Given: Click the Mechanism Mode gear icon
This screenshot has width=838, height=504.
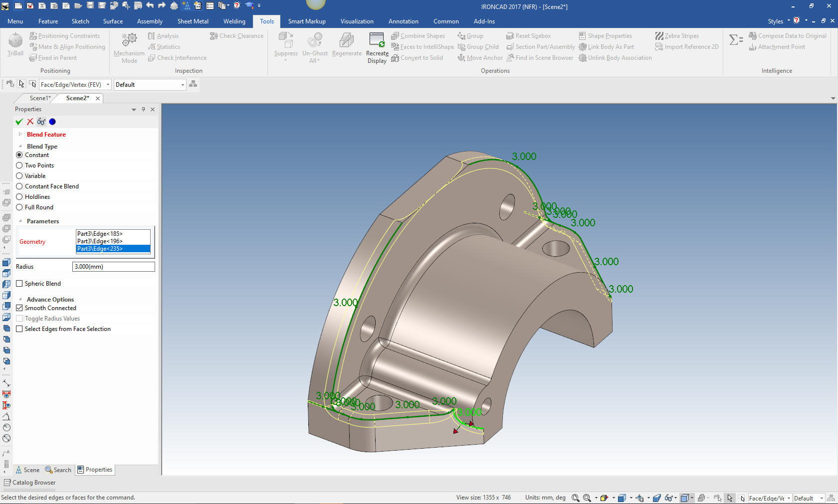Looking at the screenshot, I should click(129, 40).
